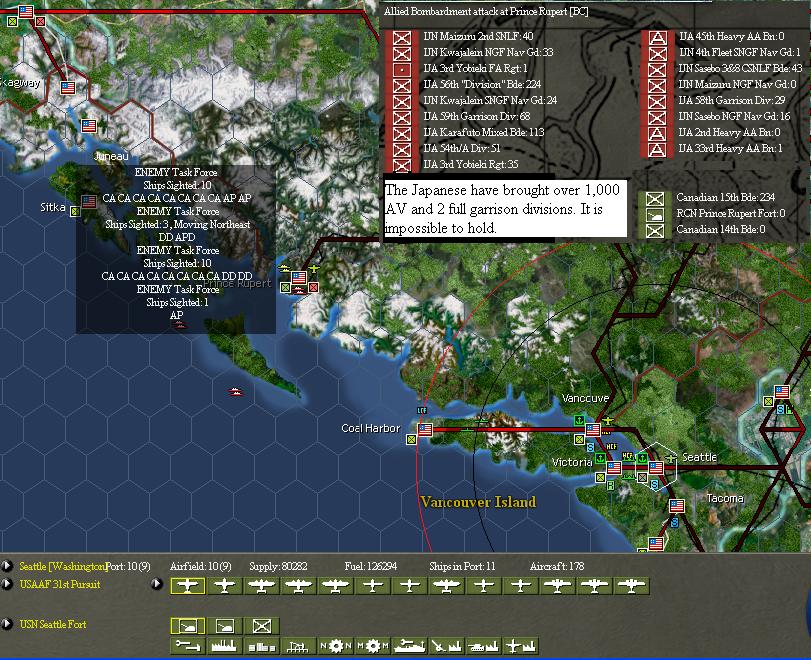
Task: Click the green R marker below Victoria
Action: click(x=611, y=486)
